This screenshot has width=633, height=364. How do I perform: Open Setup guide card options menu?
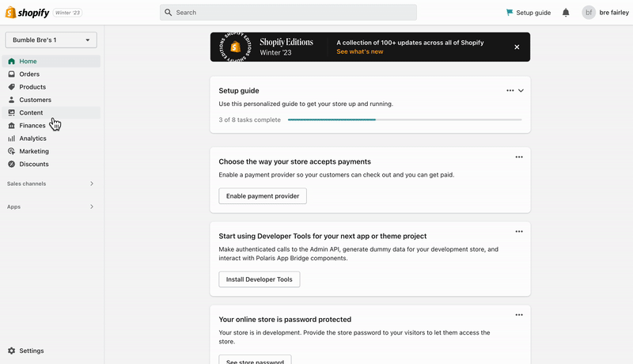coord(510,91)
